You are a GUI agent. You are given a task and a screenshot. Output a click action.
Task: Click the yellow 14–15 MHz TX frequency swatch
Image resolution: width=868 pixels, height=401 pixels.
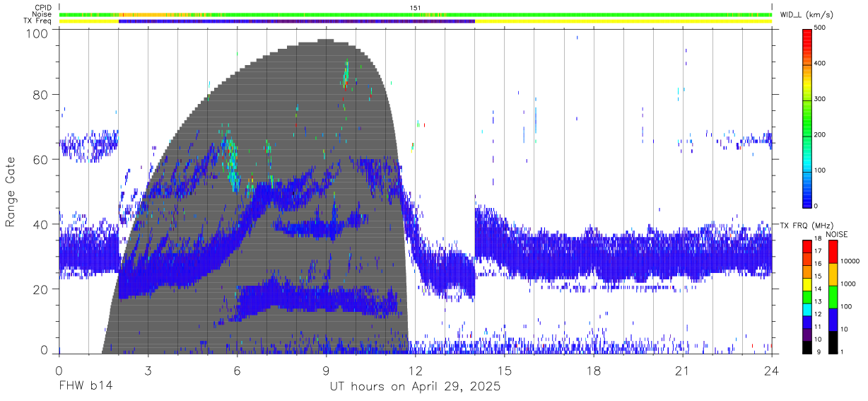[807, 283]
